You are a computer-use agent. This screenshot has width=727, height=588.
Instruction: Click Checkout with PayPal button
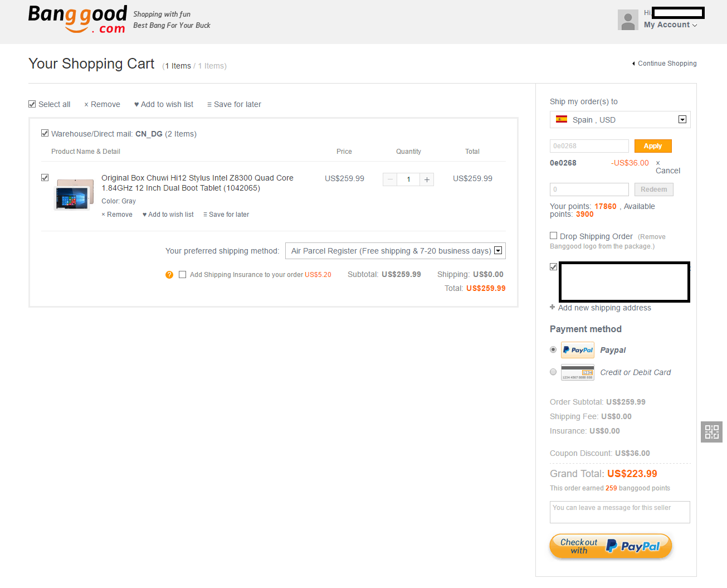611,546
